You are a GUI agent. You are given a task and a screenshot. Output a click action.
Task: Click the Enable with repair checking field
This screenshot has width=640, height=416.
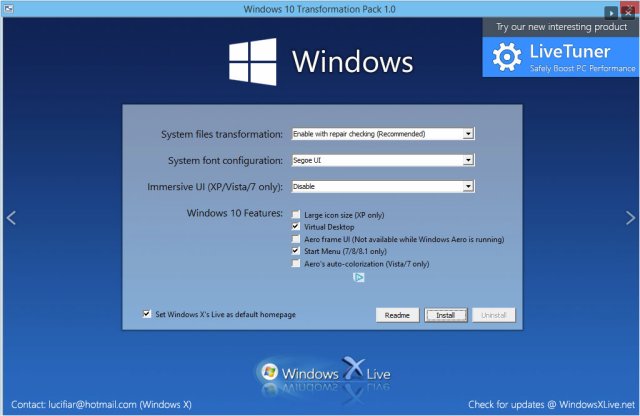pyautogui.click(x=383, y=134)
